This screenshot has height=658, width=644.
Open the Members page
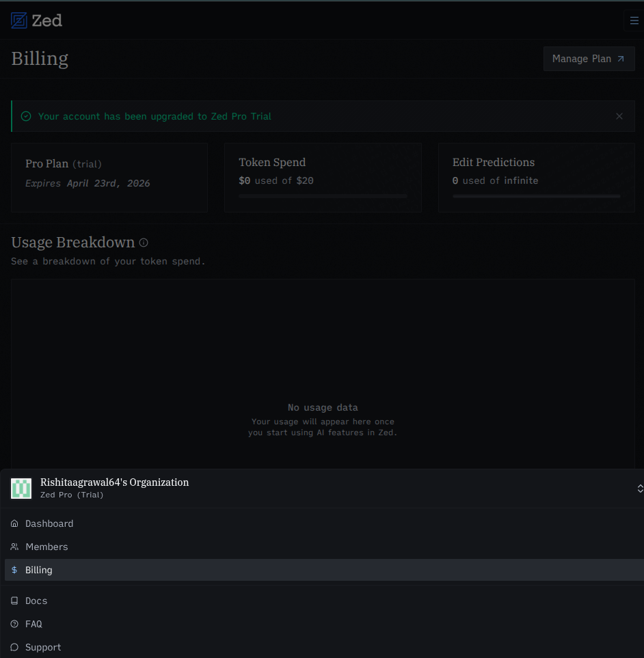tap(322, 547)
